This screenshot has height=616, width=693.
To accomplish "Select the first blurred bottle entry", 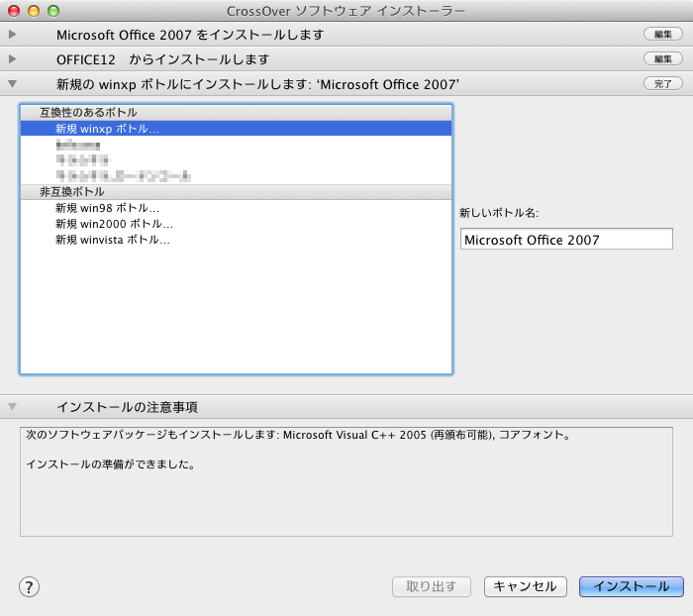I will (236, 145).
